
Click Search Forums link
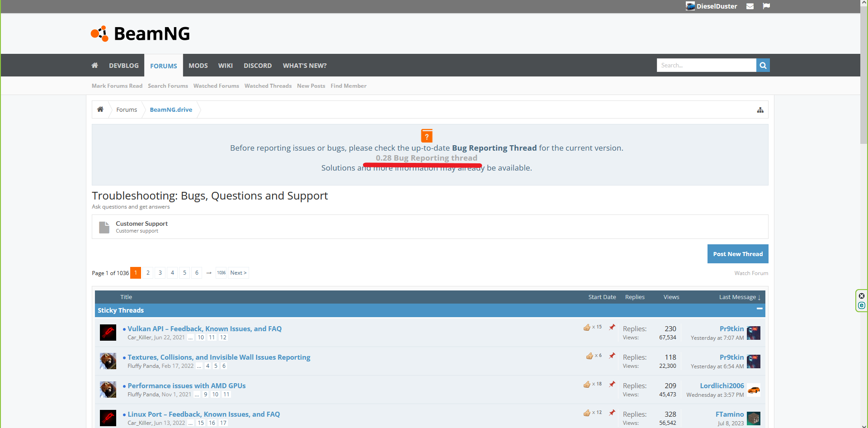tap(168, 86)
